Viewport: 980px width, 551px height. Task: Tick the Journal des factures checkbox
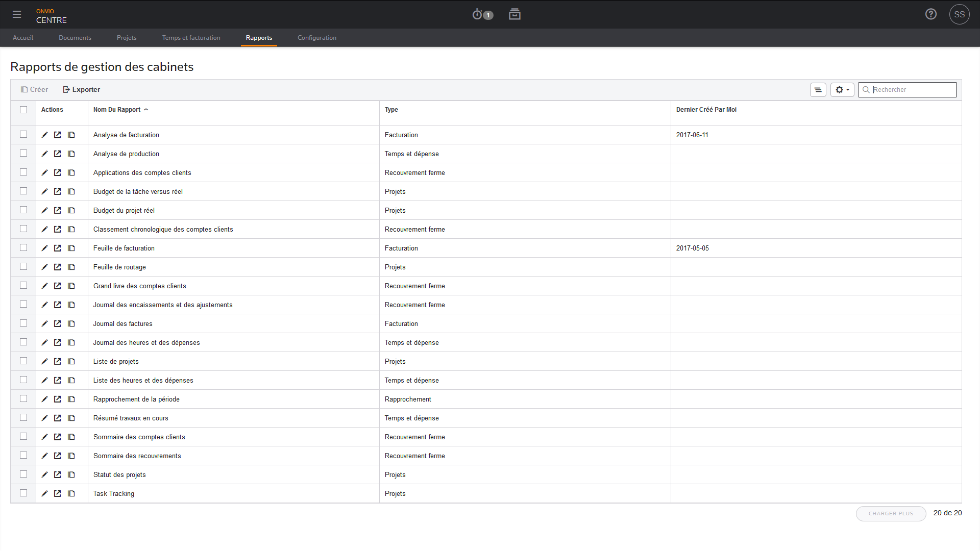[23, 323]
